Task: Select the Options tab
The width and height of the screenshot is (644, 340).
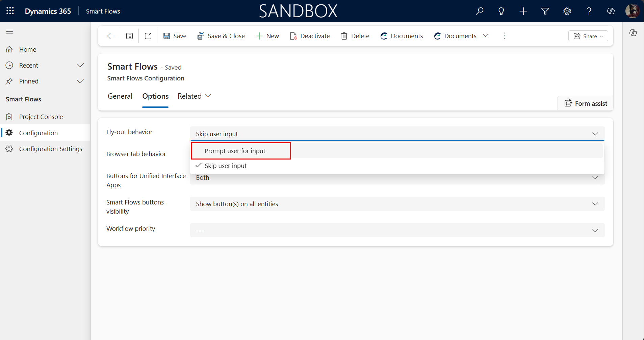Action: tap(155, 96)
